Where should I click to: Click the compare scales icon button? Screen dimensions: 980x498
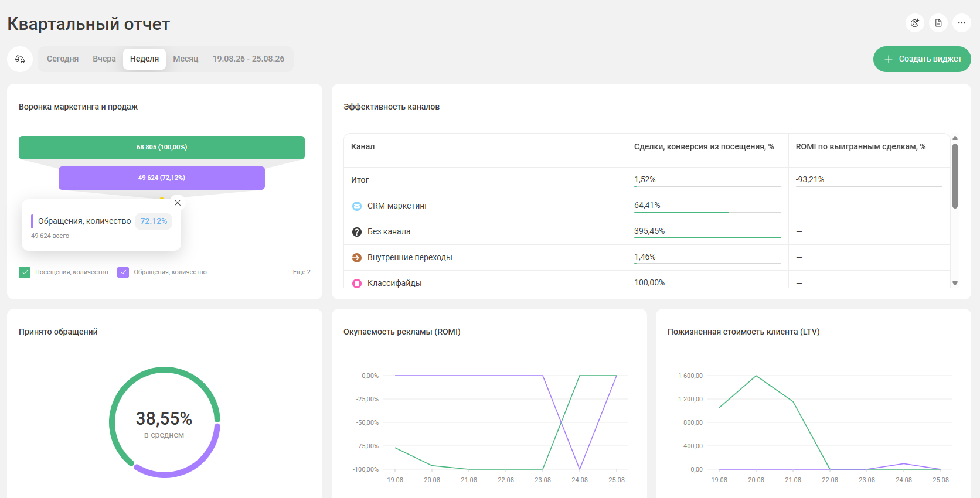(x=20, y=59)
